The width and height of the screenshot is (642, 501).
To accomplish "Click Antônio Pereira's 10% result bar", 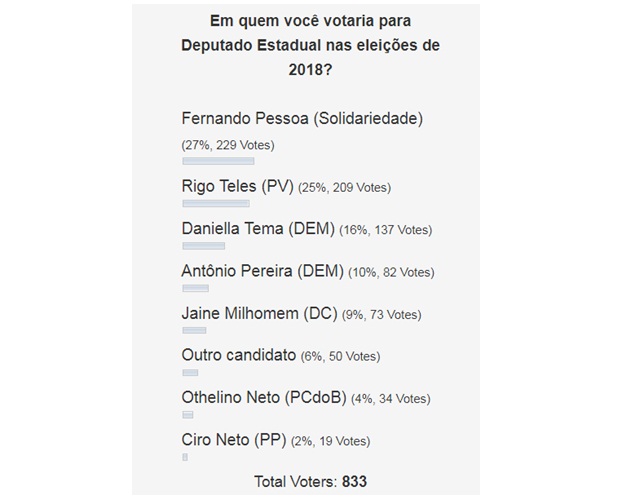I will coord(195,288).
